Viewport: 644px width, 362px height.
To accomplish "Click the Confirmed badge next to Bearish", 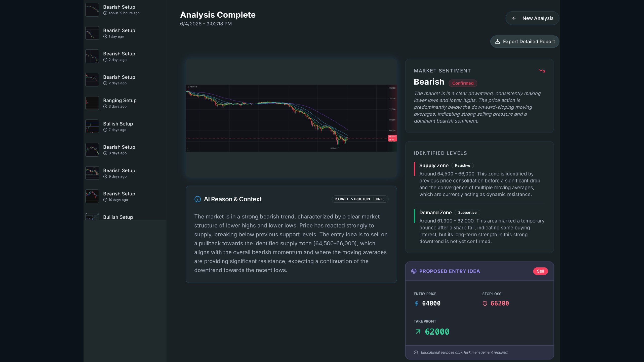I will point(463,83).
